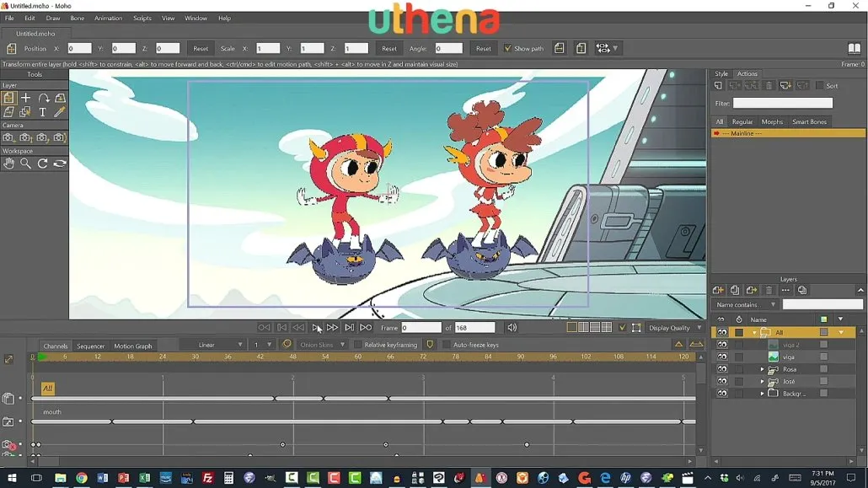Image resolution: width=868 pixels, height=488 pixels.
Task: Collapse the All group layer
Action: click(x=754, y=333)
